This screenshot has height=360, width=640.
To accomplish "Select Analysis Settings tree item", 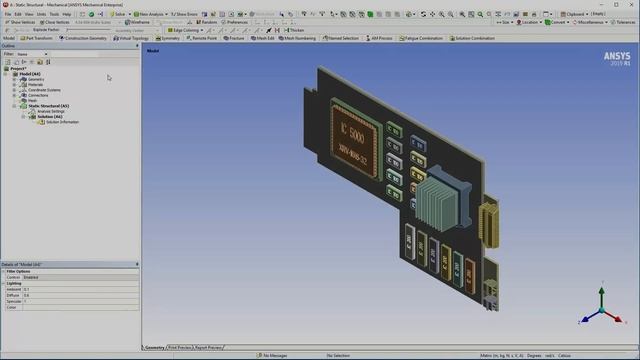I will tap(51, 111).
